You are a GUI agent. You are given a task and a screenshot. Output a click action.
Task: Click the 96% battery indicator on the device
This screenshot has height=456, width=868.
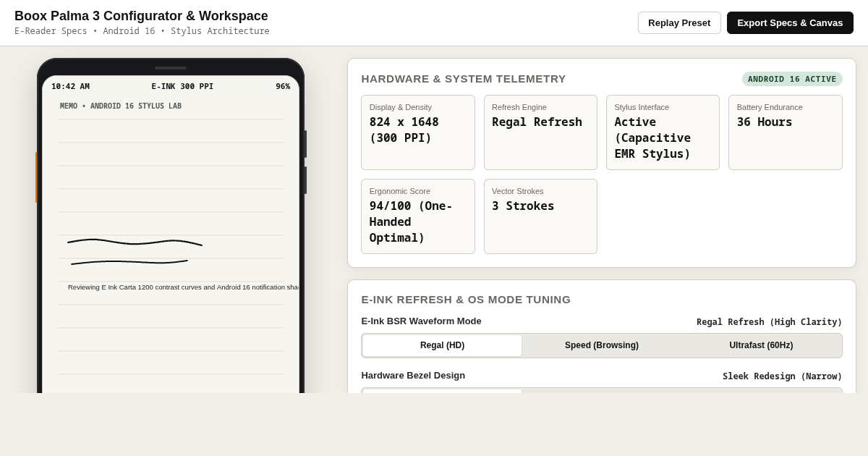click(283, 87)
